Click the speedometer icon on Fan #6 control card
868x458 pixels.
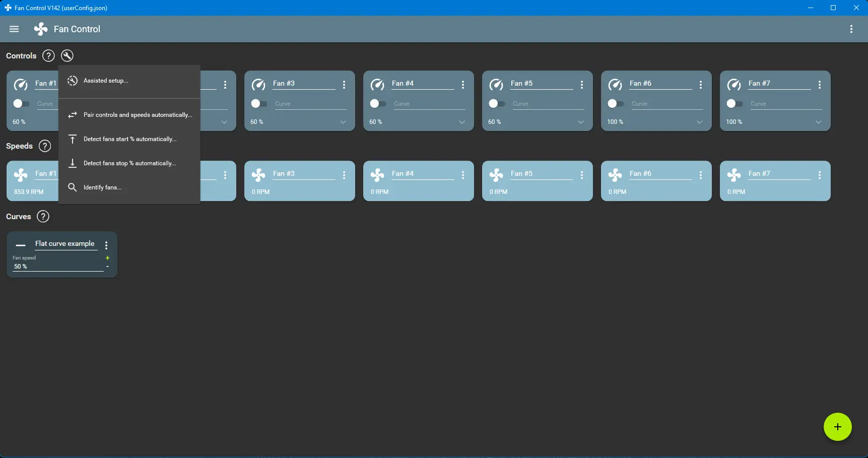tap(615, 85)
